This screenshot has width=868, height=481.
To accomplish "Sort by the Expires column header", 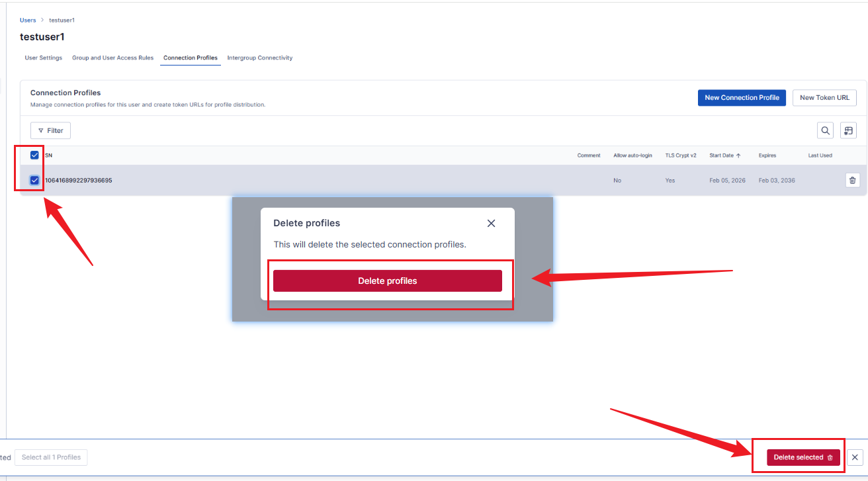I will point(767,155).
